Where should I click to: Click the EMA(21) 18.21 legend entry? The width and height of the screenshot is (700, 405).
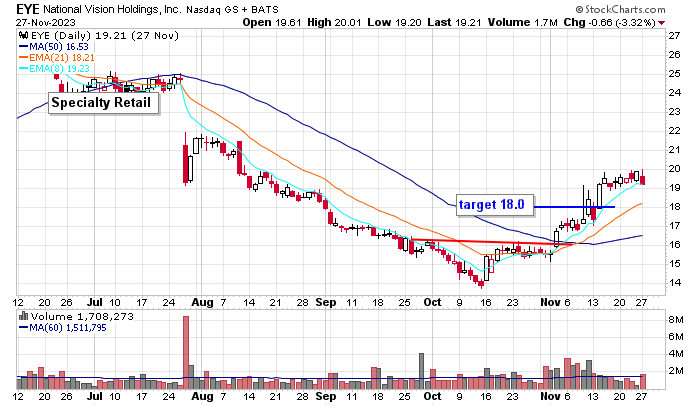point(57,58)
